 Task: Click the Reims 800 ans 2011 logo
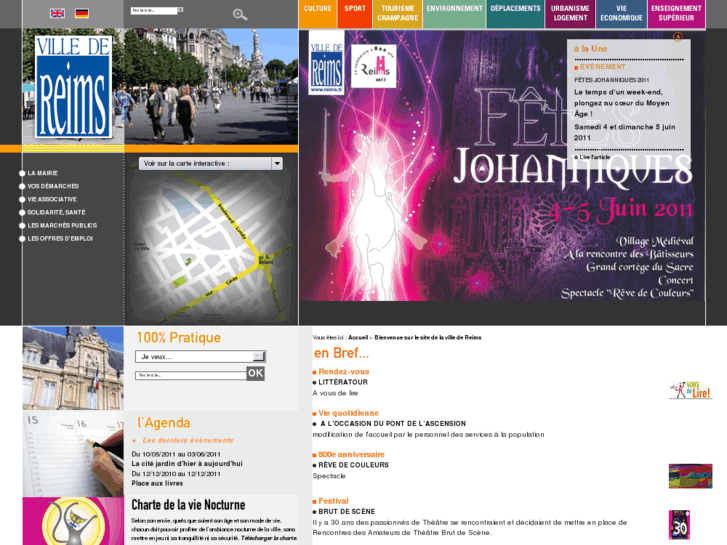pos(374,66)
